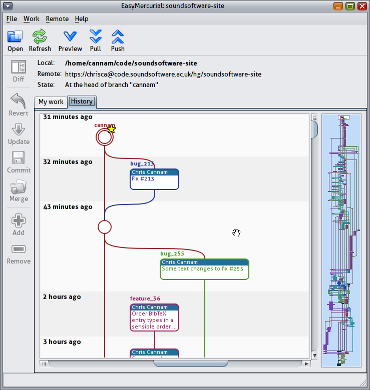The image size is (370, 390).
Task: Select the merge circle at 43 minutes ago
Action: 105,227
